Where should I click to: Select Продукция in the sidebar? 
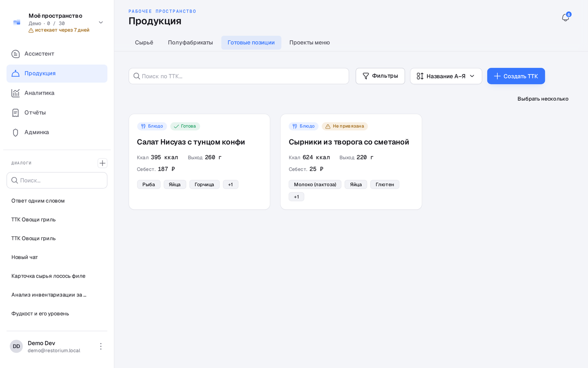click(57, 74)
